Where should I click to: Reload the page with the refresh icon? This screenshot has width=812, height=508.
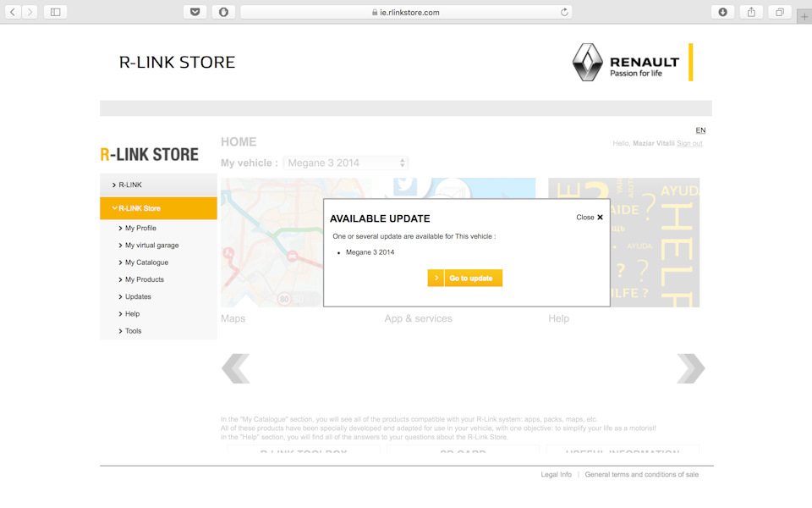point(564,12)
